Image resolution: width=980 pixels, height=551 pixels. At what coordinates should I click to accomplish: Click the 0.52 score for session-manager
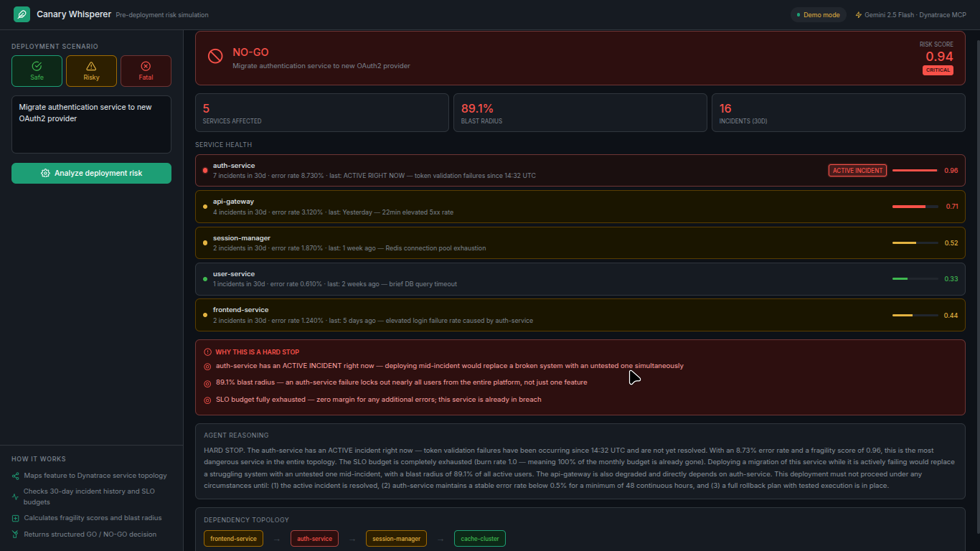pyautogui.click(x=951, y=243)
